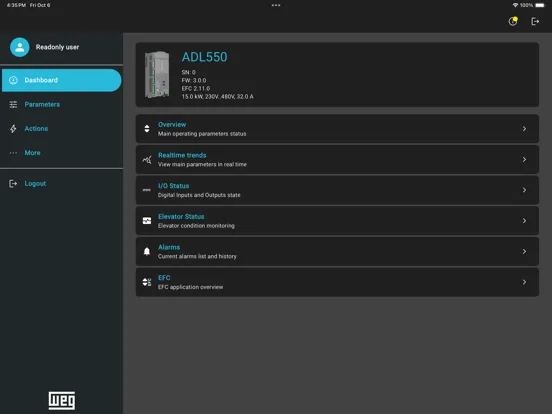552x414 pixels.
Task: Click 'View main parameters in real time' text
Action: [202, 164]
